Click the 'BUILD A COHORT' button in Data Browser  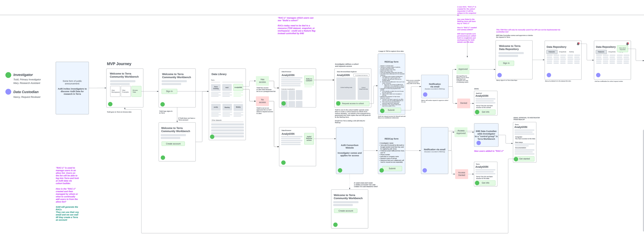pos(309,80)
